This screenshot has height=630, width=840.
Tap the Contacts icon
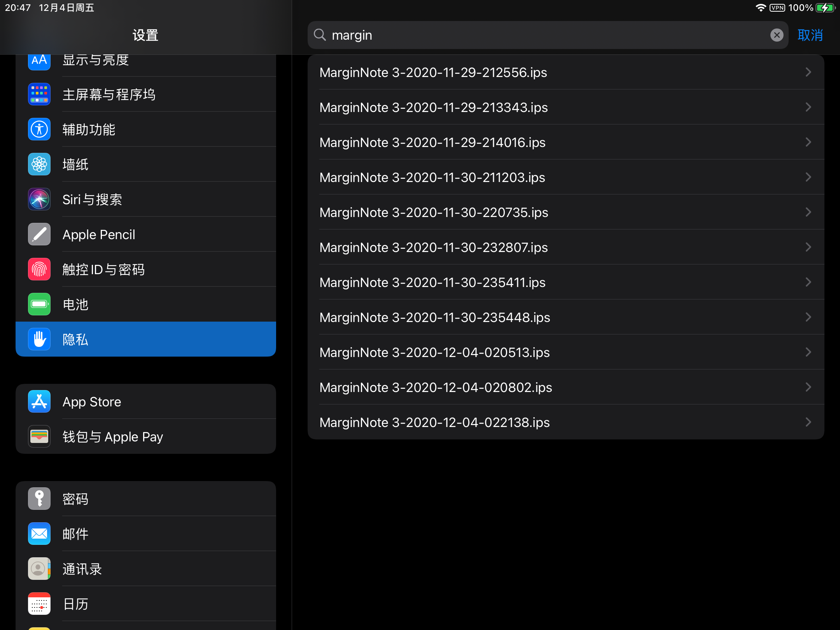pyautogui.click(x=39, y=569)
